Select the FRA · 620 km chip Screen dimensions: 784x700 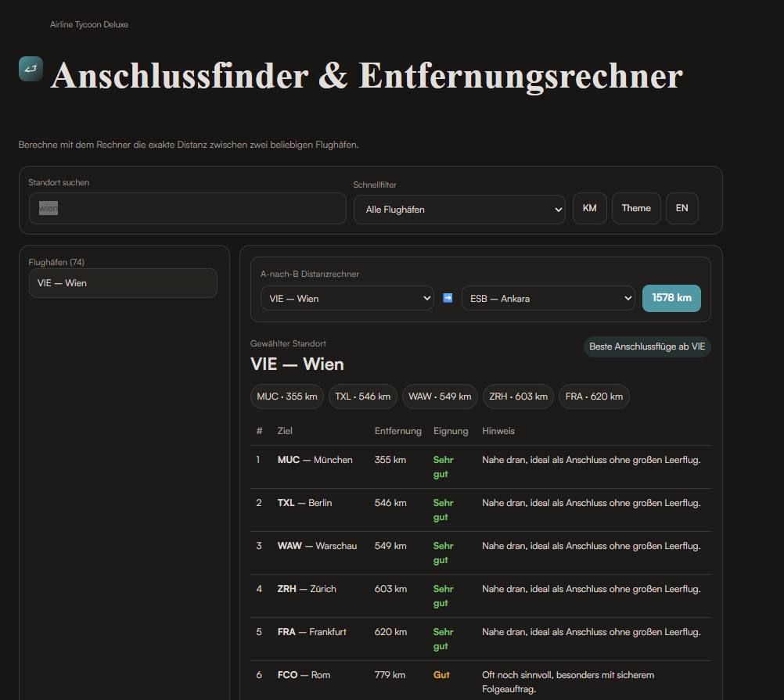click(594, 397)
